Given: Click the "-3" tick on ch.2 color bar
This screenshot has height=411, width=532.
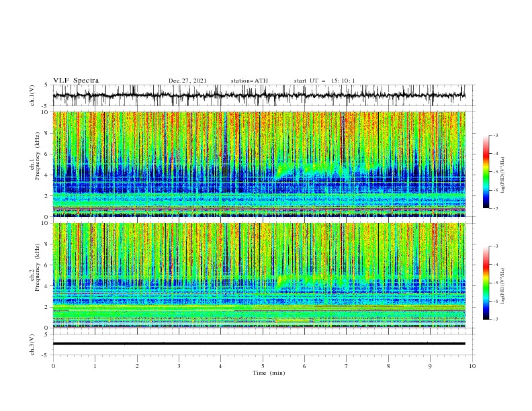Looking at the screenshot, I should [495, 246].
